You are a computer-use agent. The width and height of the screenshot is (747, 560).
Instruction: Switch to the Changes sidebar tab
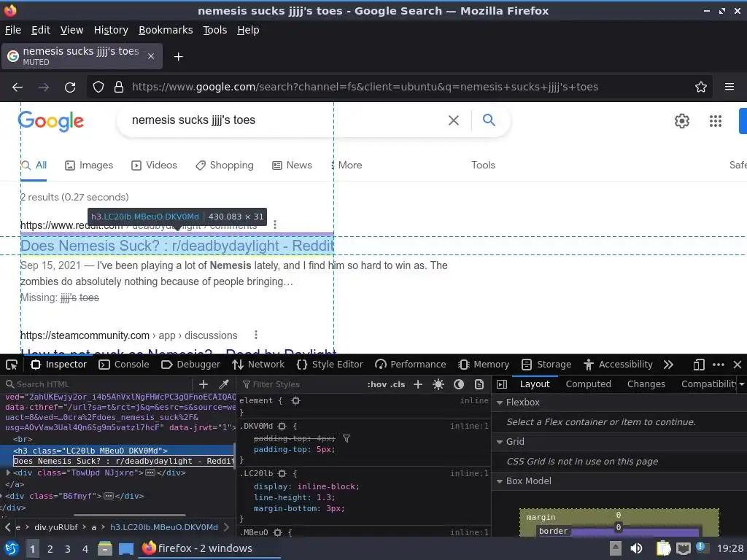(646, 384)
